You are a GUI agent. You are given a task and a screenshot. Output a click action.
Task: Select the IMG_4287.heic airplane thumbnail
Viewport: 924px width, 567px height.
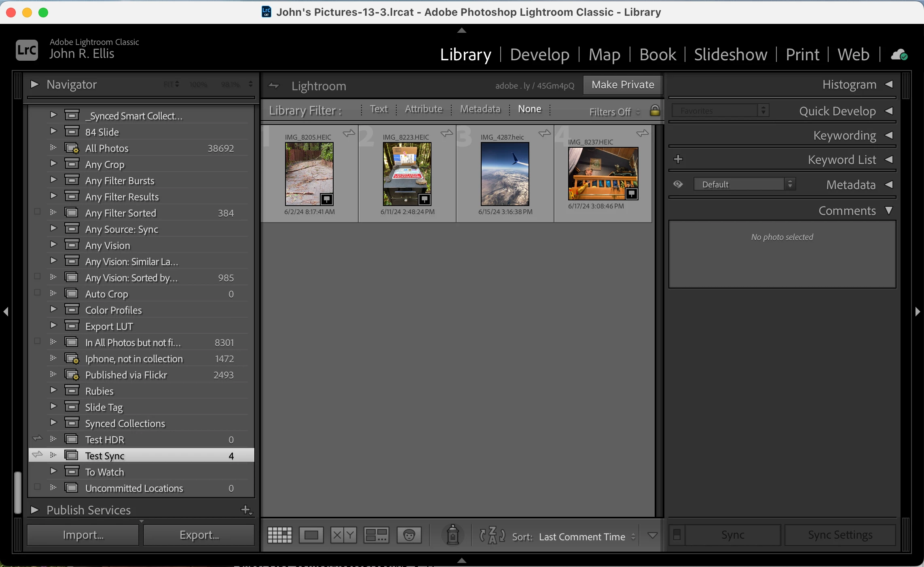pos(505,174)
